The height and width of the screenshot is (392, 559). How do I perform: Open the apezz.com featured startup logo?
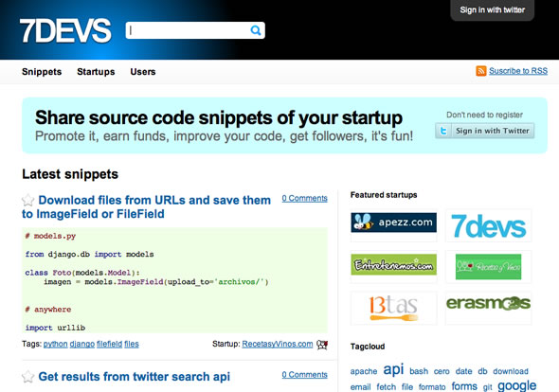[x=393, y=223]
